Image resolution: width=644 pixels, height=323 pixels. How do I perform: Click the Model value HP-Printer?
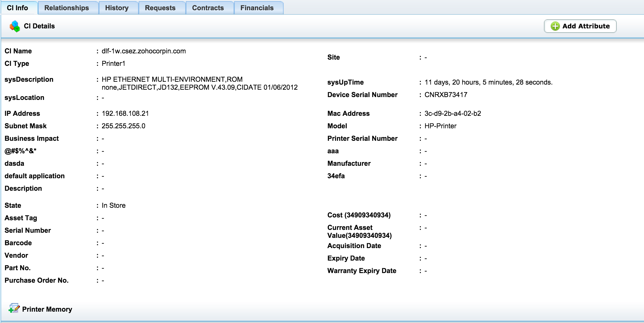tap(440, 126)
